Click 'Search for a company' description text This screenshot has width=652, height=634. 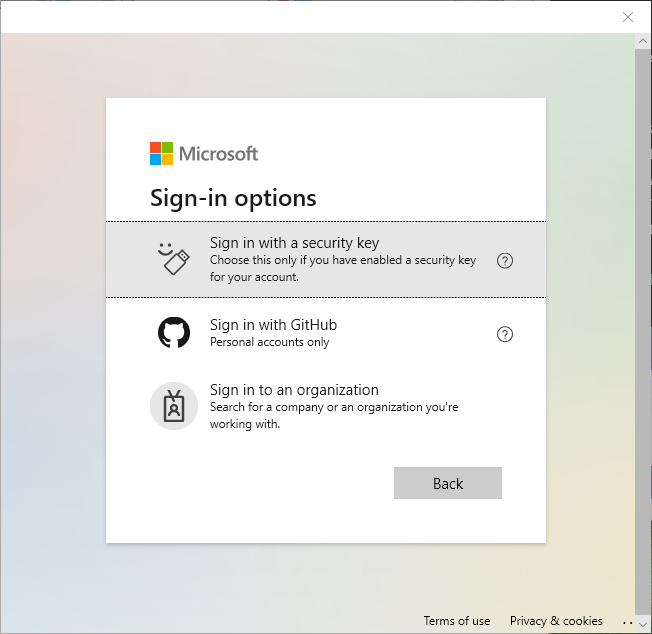334,415
